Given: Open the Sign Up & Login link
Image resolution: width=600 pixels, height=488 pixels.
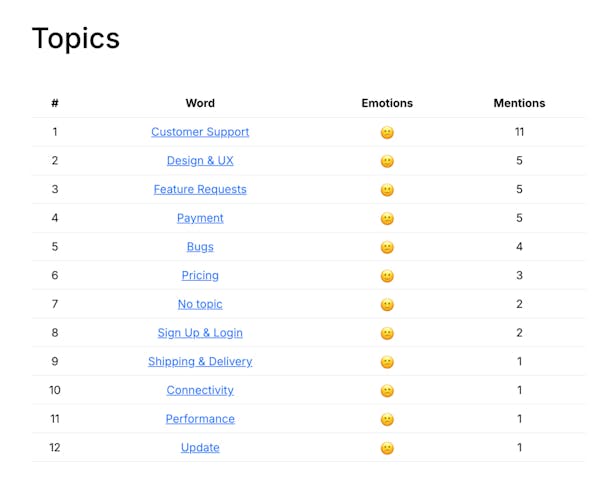Looking at the screenshot, I should coord(200,333).
